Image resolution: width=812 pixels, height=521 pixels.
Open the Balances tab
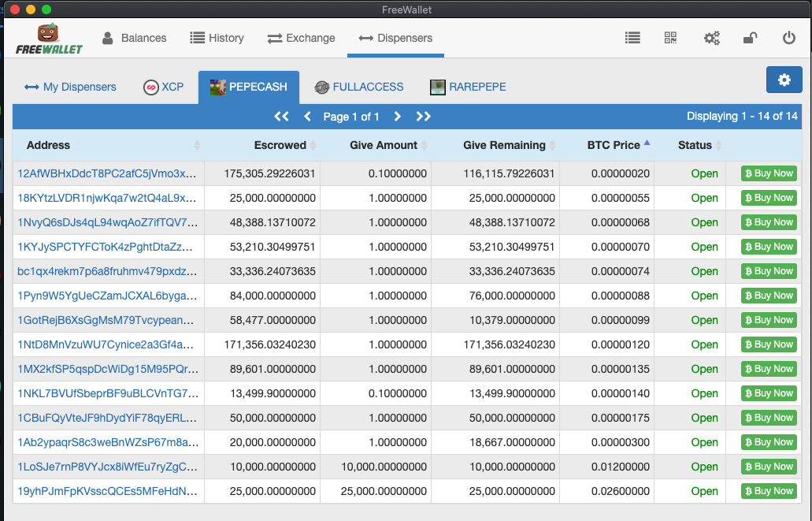(134, 38)
